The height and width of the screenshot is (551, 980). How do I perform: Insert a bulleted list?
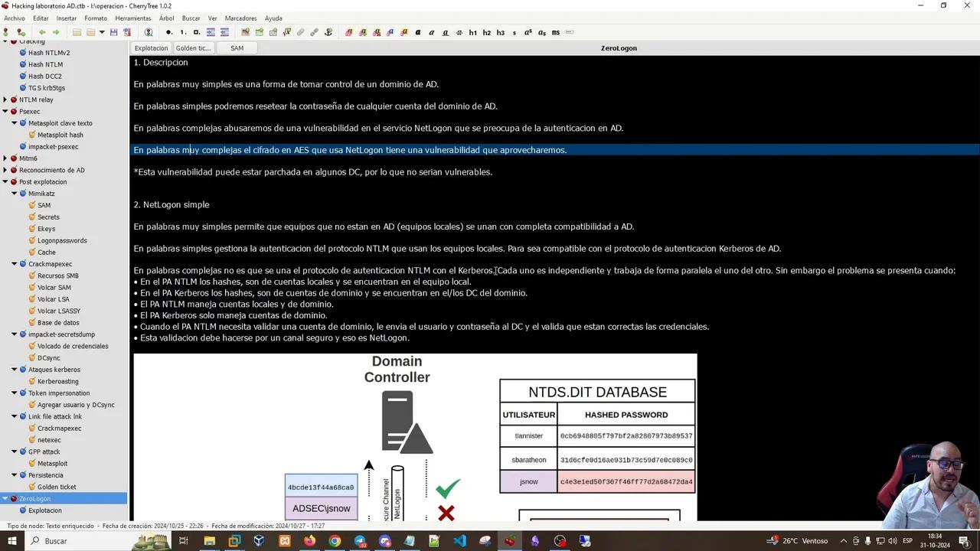pos(168,32)
